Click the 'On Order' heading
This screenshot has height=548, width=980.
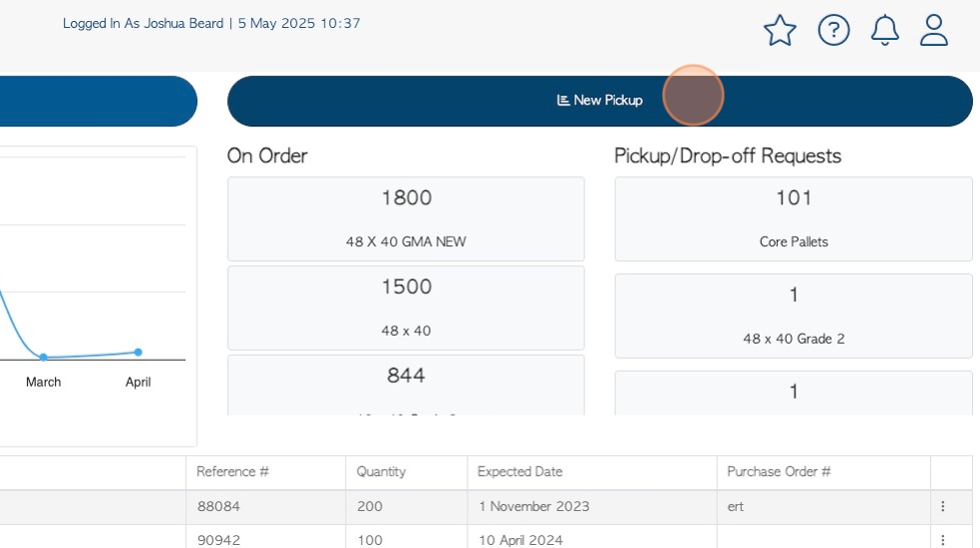click(267, 155)
